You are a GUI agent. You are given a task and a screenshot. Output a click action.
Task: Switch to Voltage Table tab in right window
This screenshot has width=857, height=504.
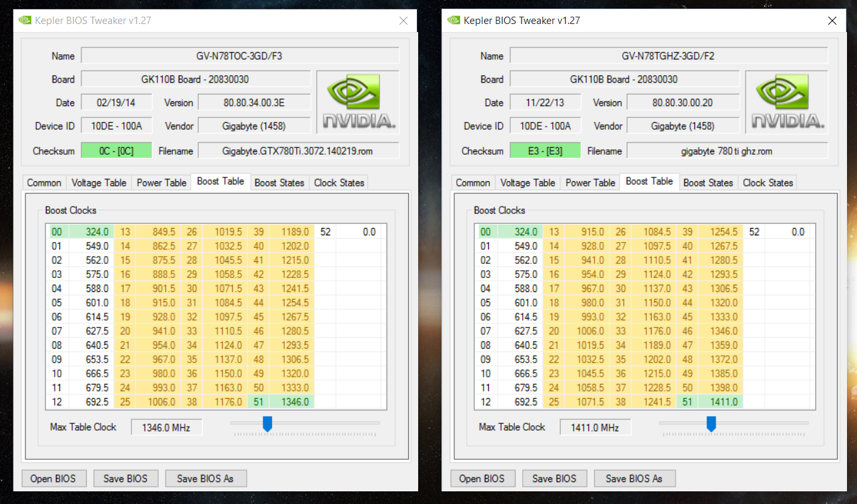click(x=528, y=183)
